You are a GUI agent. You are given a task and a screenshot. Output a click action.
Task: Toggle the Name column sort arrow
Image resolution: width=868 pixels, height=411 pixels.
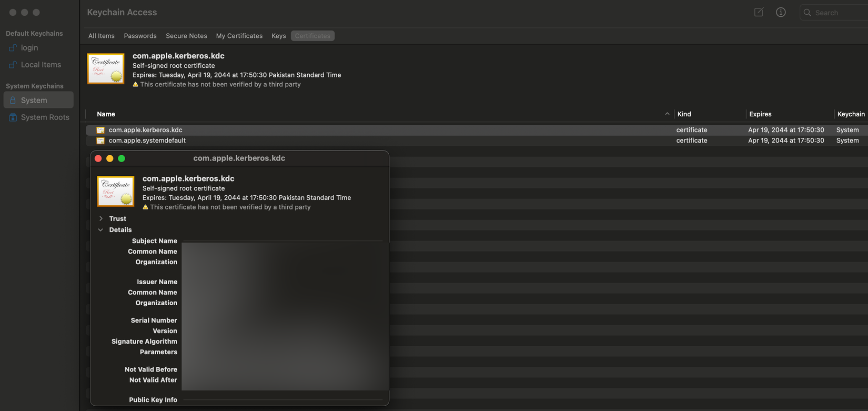click(667, 114)
